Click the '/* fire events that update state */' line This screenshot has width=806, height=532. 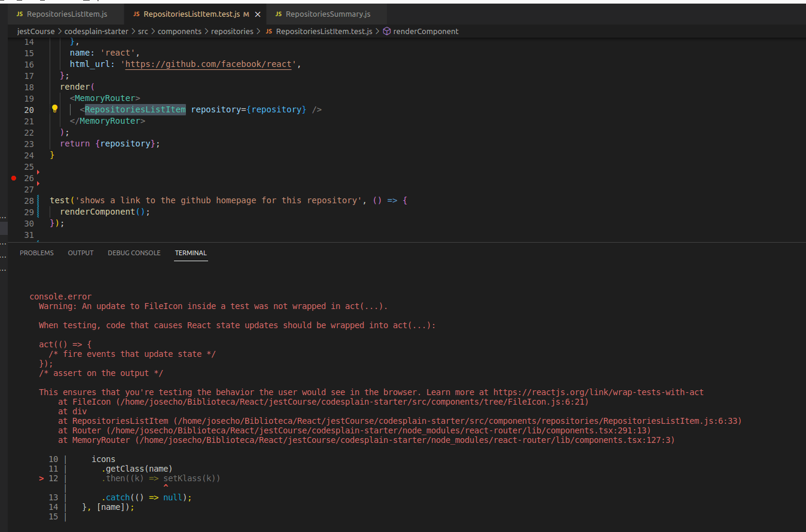(x=132, y=354)
